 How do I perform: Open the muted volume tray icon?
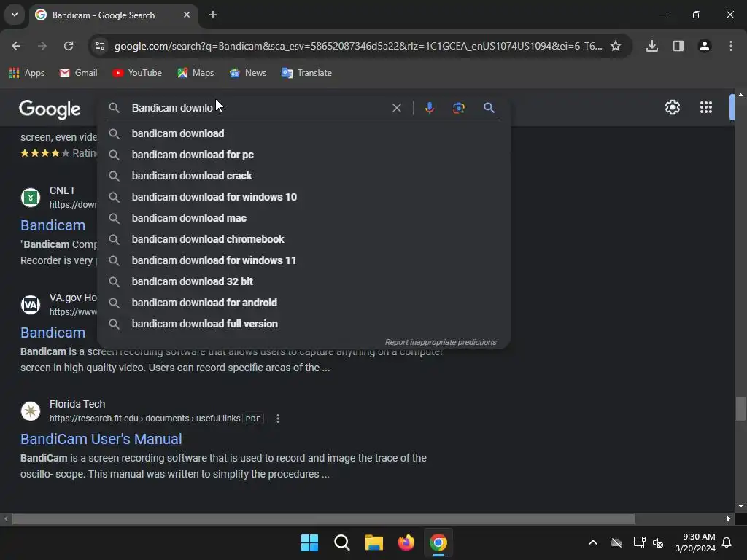pyautogui.click(x=658, y=542)
